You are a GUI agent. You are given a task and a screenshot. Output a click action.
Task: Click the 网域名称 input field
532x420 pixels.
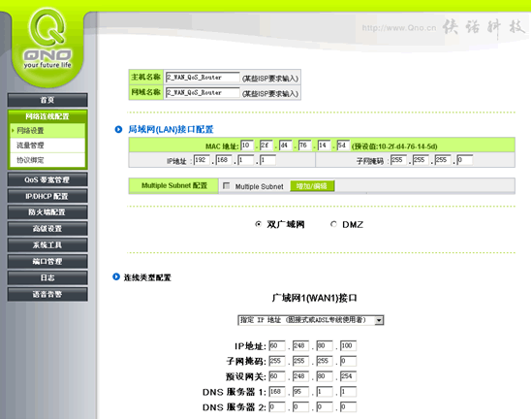pyautogui.click(x=203, y=92)
